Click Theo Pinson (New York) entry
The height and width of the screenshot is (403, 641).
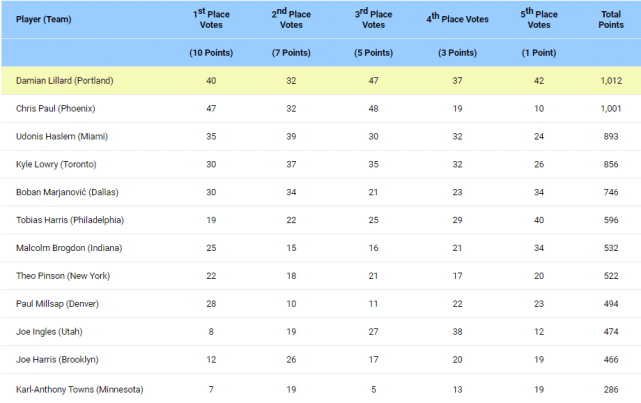point(63,276)
